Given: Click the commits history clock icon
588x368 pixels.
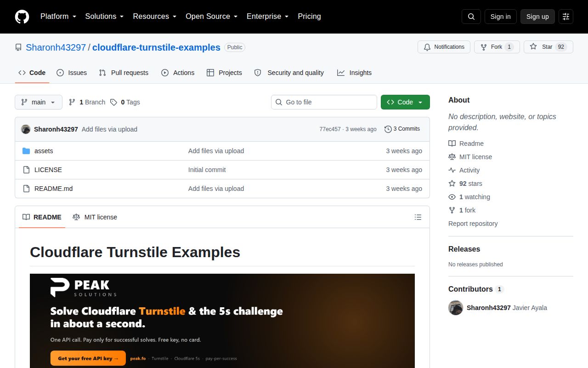Looking at the screenshot, I should point(388,129).
